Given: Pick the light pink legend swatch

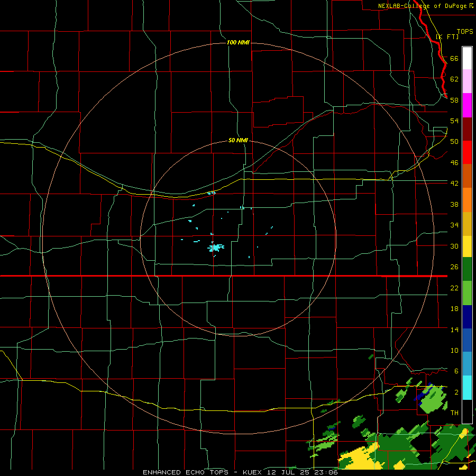Looking at the screenshot, I should pyautogui.click(x=467, y=81).
